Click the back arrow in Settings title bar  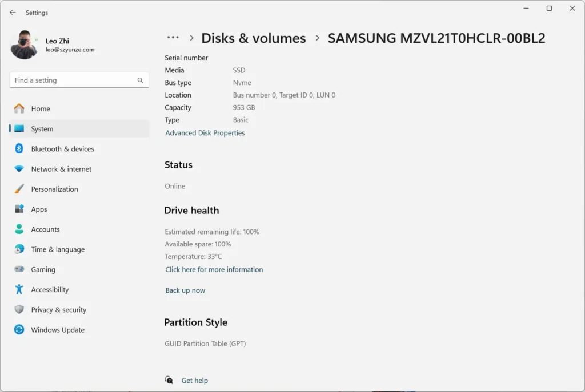pos(13,13)
